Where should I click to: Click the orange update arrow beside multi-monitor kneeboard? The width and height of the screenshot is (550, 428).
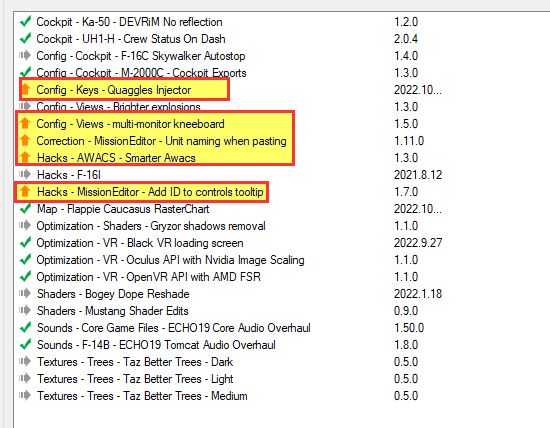click(x=25, y=123)
